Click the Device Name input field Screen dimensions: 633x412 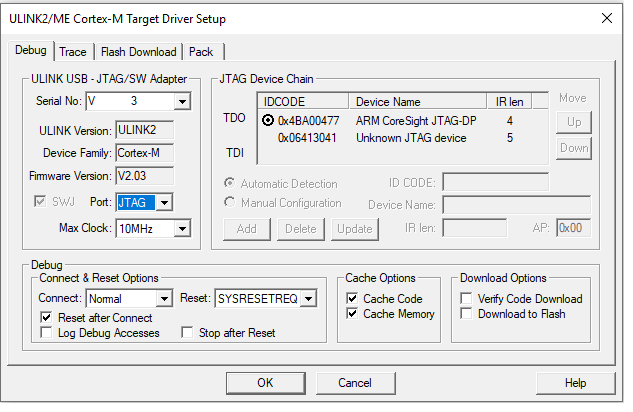pyautogui.click(x=517, y=205)
